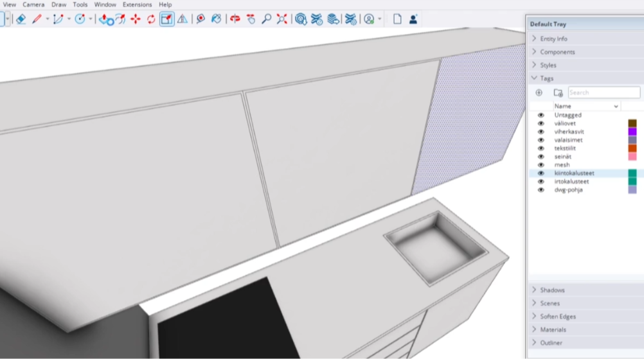Select the kiintokalusteet tag row
The height and width of the screenshot is (359, 644).
click(x=586, y=173)
